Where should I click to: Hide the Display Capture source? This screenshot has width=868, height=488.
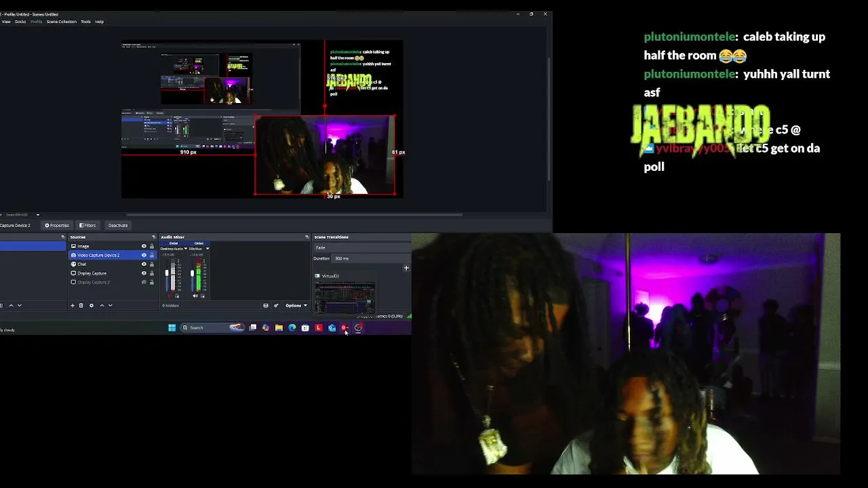pyautogui.click(x=144, y=273)
